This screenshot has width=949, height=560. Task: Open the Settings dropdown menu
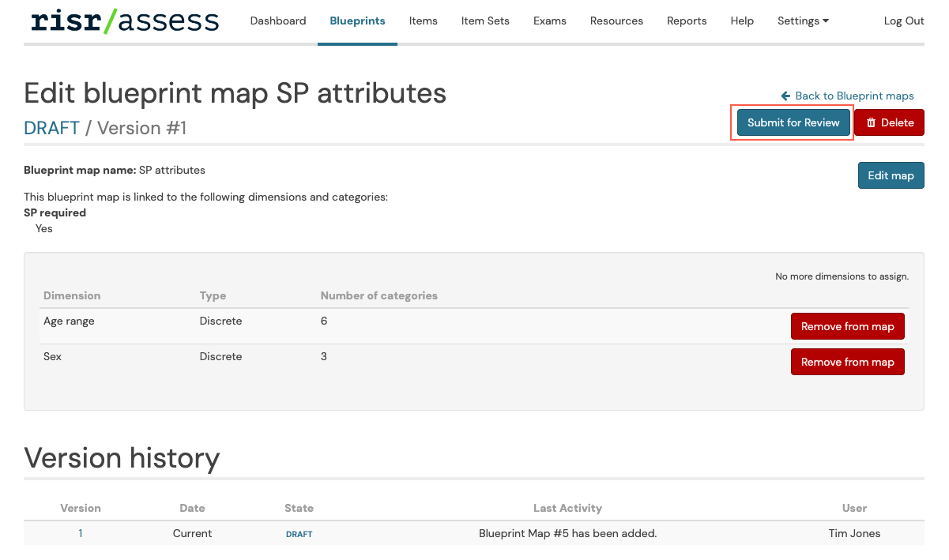tap(803, 21)
